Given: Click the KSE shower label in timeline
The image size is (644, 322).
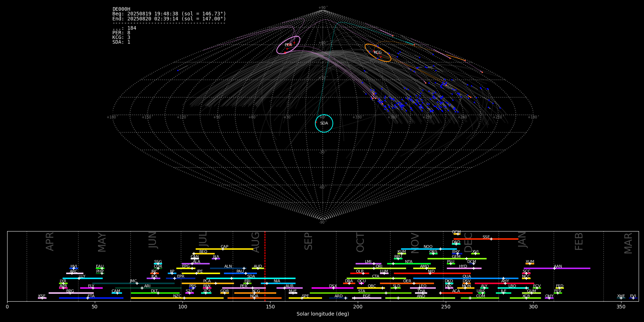Looking at the screenshot, I should click(42, 296).
